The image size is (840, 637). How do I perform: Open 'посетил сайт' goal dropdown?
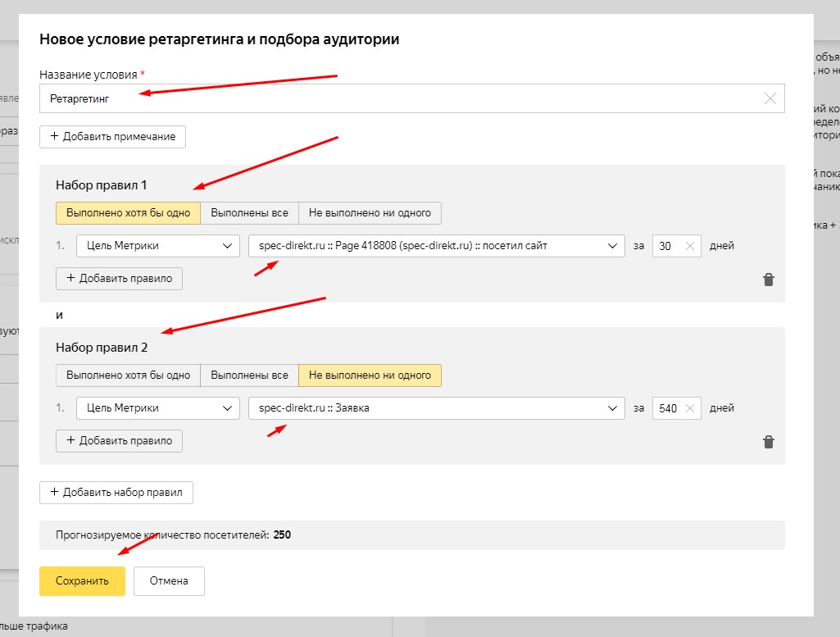tap(436, 246)
